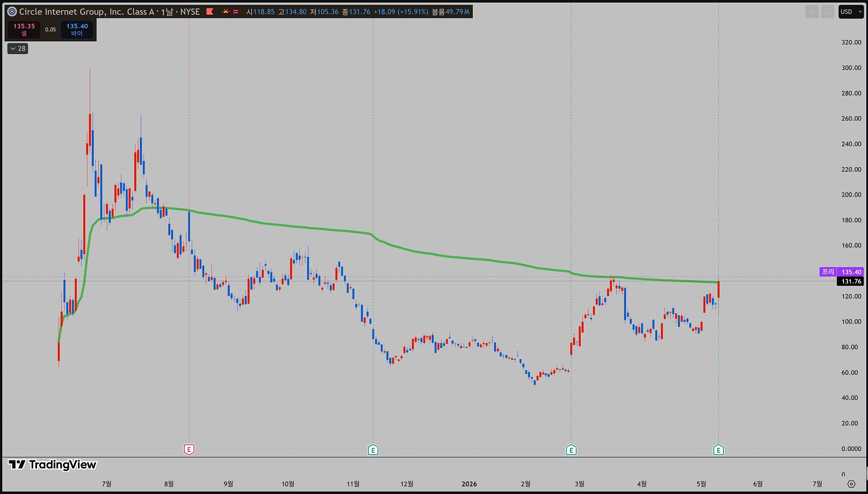Expand the collapsed indicator legend showing 28

[18, 48]
